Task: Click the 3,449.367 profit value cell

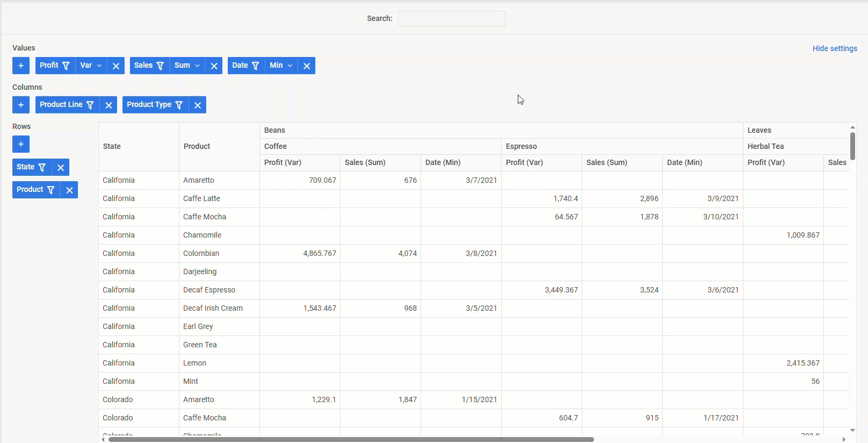Action: click(x=541, y=290)
